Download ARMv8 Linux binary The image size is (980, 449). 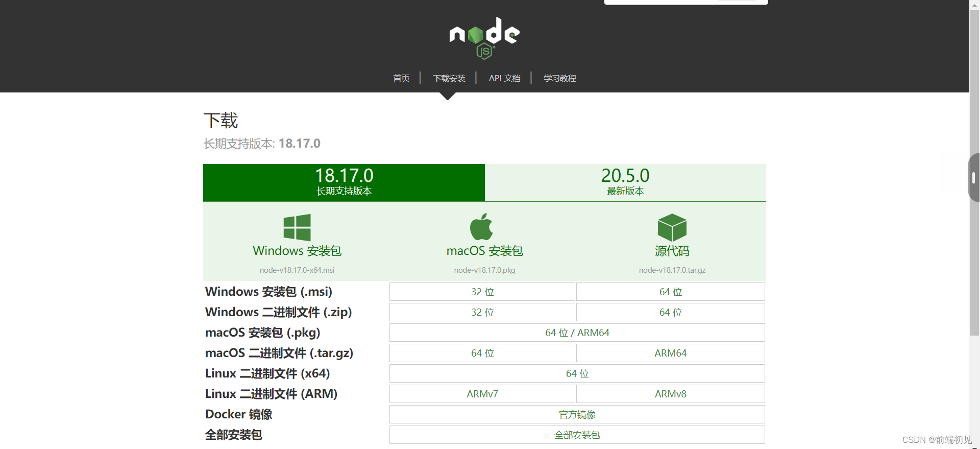(x=671, y=394)
